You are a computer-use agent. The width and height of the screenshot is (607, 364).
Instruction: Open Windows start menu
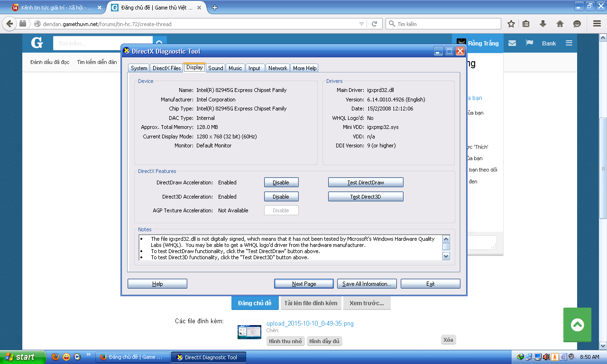pos(23,357)
